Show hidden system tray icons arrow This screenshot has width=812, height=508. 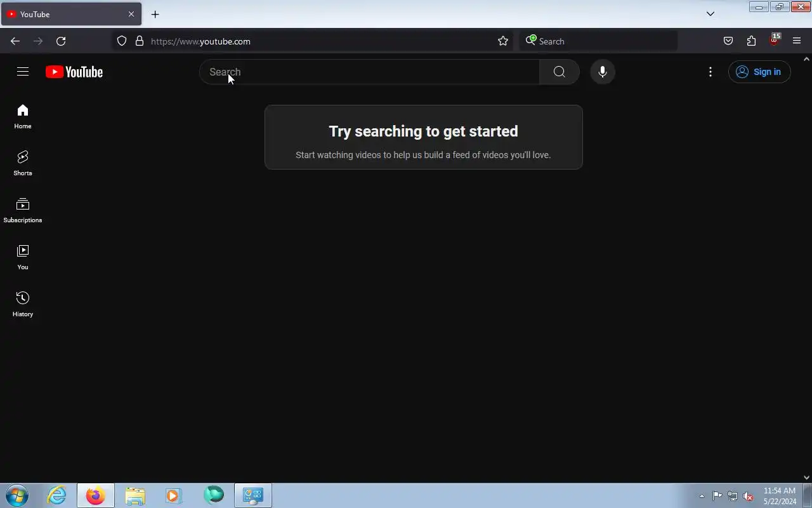702,497
